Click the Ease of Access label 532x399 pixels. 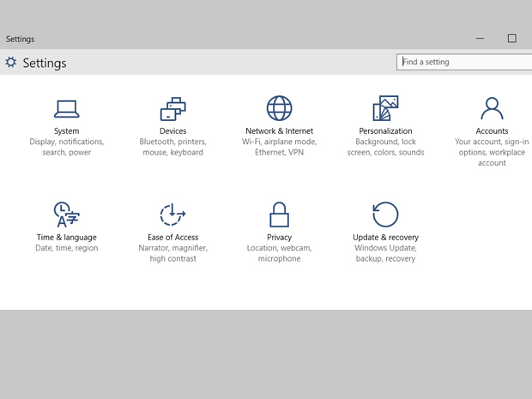point(173,237)
